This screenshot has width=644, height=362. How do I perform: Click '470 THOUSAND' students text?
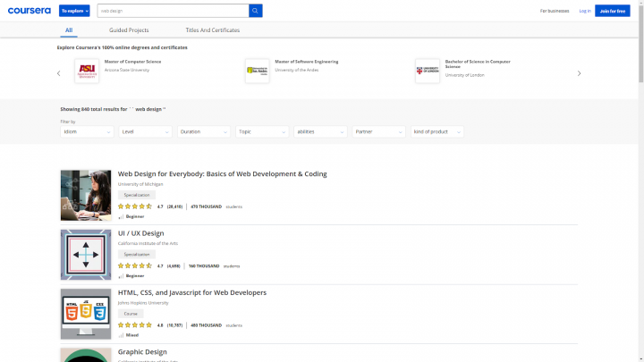207,206
